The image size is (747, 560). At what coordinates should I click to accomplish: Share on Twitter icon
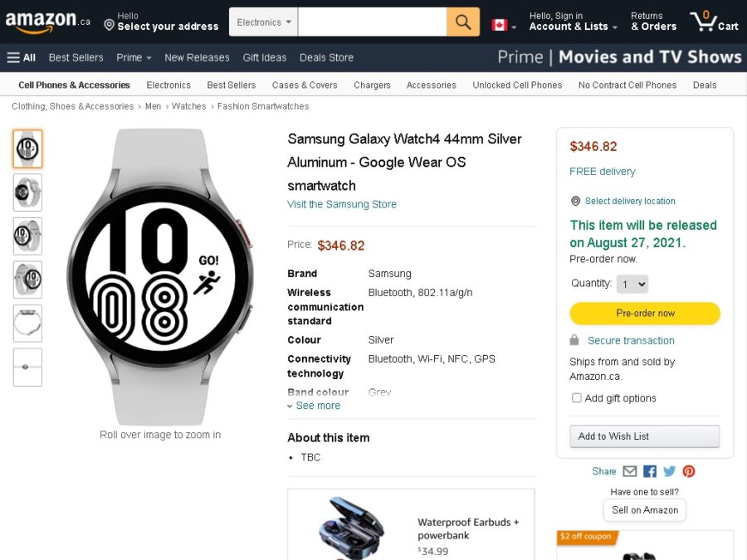pyautogui.click(x=669, y=471)
